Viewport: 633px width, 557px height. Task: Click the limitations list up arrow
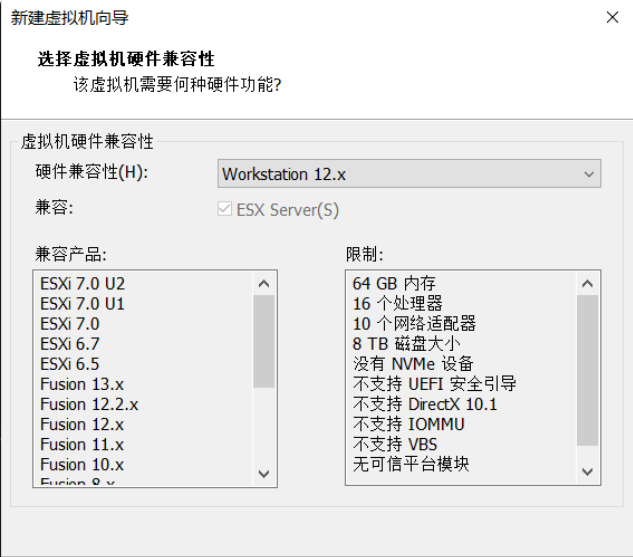587,284
